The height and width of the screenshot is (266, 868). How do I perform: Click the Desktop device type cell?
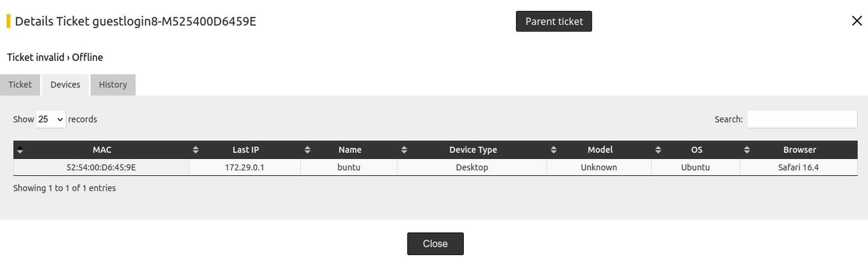coord(472,167)
